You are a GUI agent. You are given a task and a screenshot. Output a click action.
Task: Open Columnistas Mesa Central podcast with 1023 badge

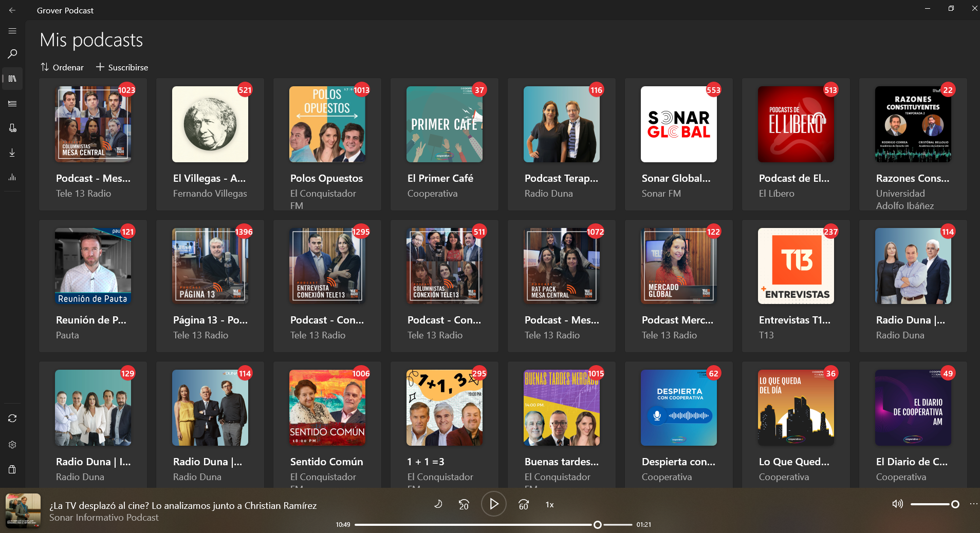[x=93, y=144]
